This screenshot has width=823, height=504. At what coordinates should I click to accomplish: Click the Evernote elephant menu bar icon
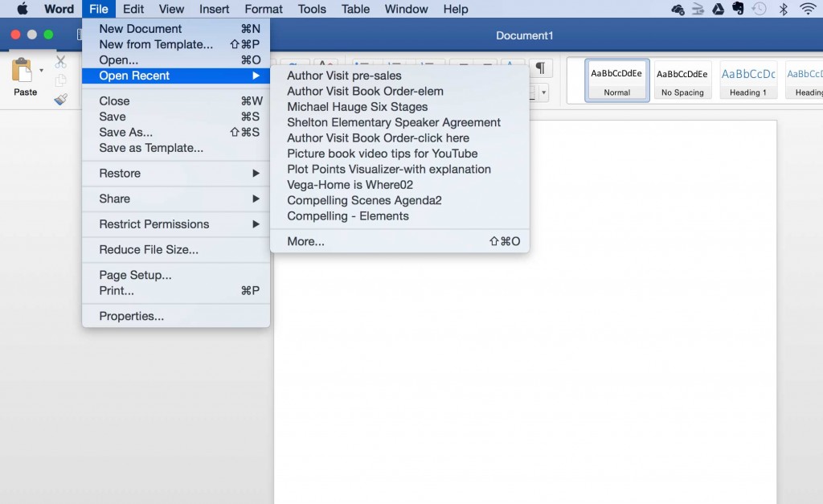pyautogui.click(x=738, y=9)
